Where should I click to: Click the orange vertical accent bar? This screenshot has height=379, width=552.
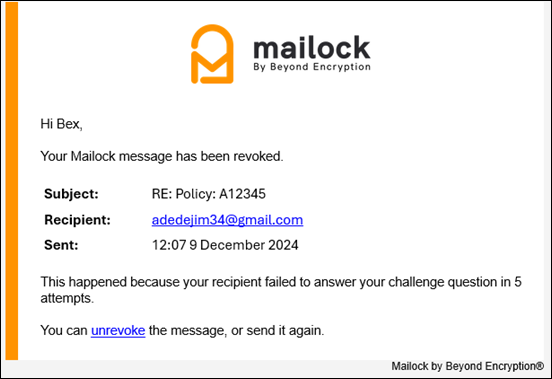12,181
